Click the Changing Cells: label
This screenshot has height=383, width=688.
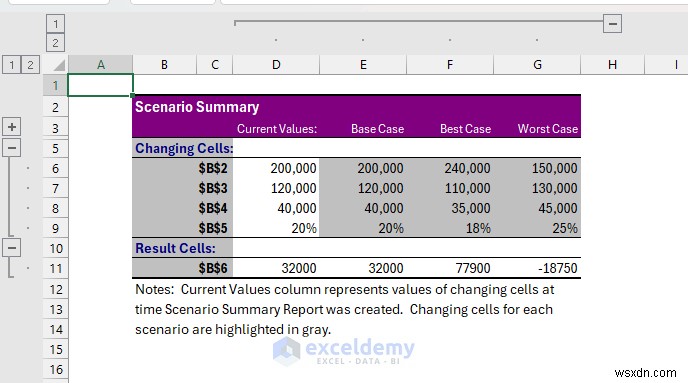click(x=184, y=148)
